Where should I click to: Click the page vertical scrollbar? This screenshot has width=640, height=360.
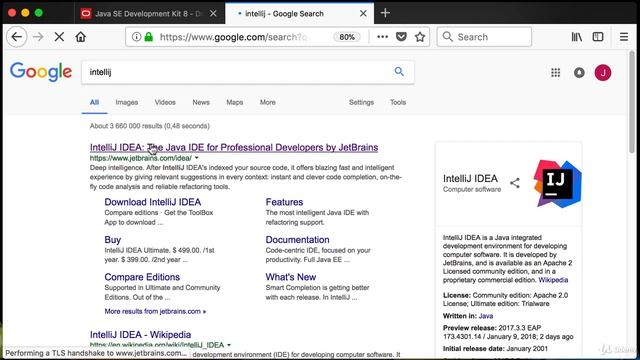(x=632, y=102)
